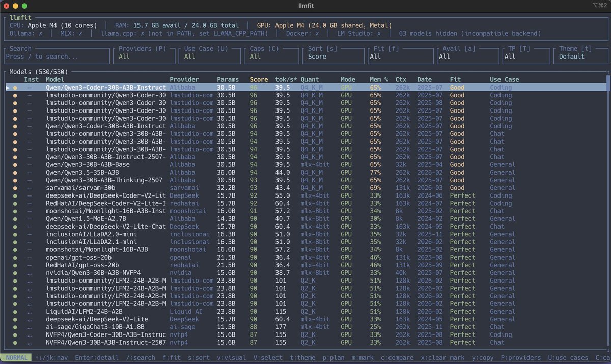Open the TP [T] filter box
This screenshot has height=364, width=611.
click(x=526, y=56)
